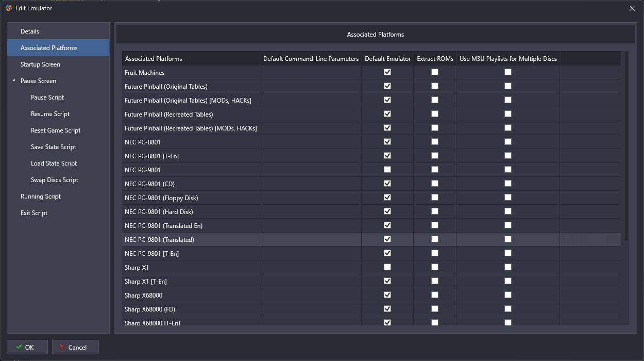Click the LaunchBox cube icon in title bar
This screenshot has width=644, height=361.
[x=9, y=8]
